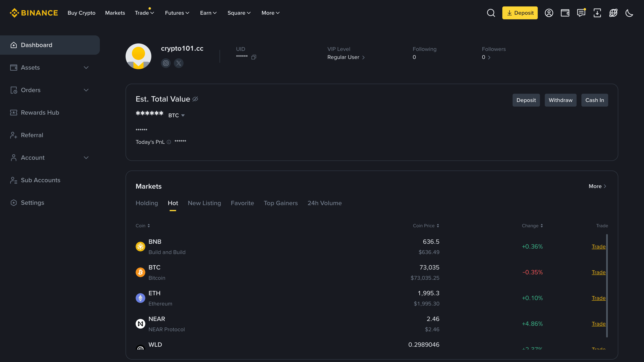This screenshot has width=644, height=362.
Task: Expand the Account sidebar chevron
Action: click(86, 158)
